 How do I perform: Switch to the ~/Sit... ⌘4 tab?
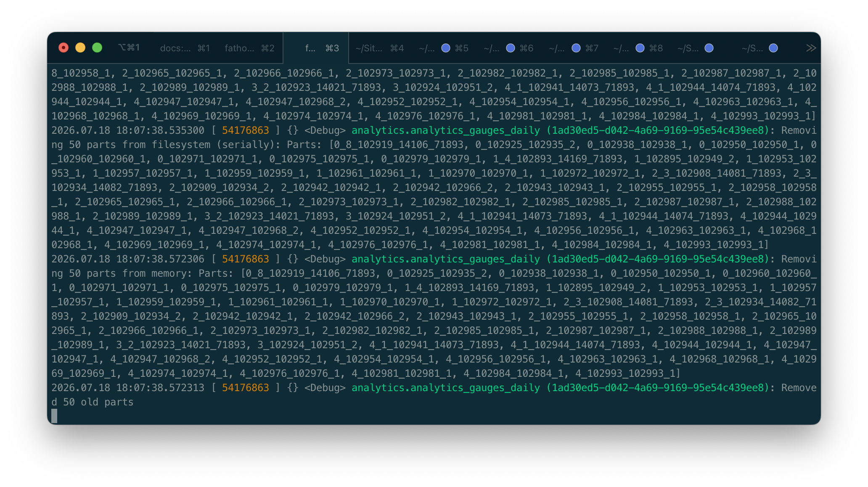[x=379, y=48]
